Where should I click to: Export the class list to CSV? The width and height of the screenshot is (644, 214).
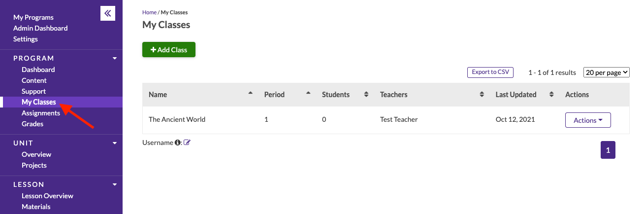click(490, 72)
